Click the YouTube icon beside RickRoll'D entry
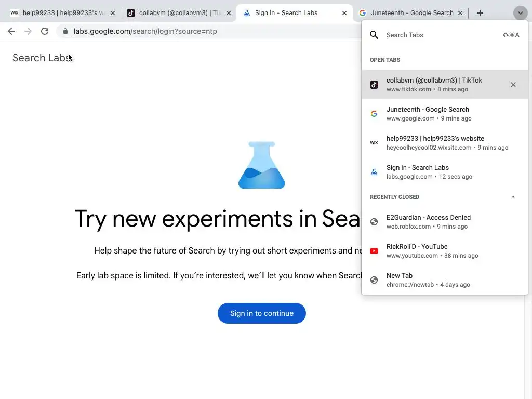 pyautogui.click(x=374, y=251)
